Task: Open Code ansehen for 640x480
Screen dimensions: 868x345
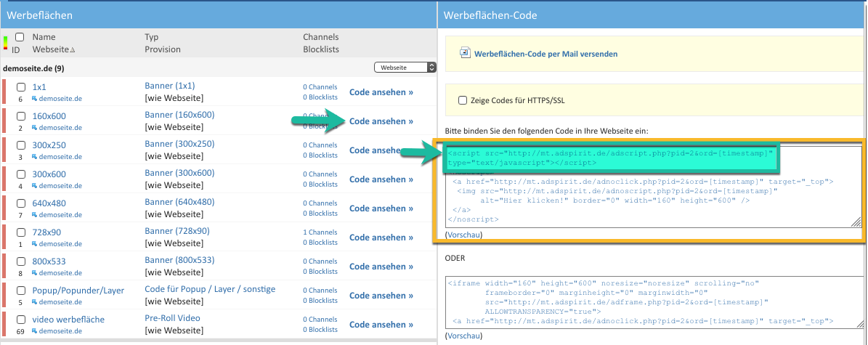Action: (x=381, y=208)
